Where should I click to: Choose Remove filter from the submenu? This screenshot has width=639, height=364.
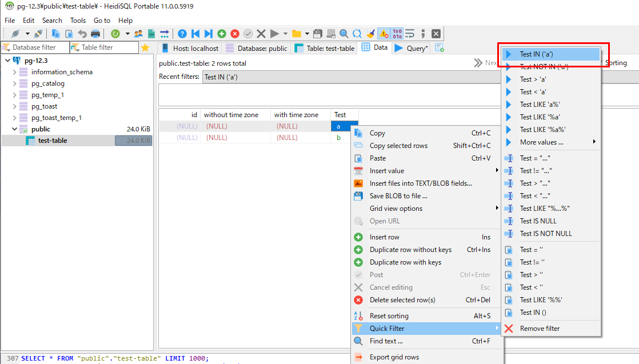coord(538,328)
